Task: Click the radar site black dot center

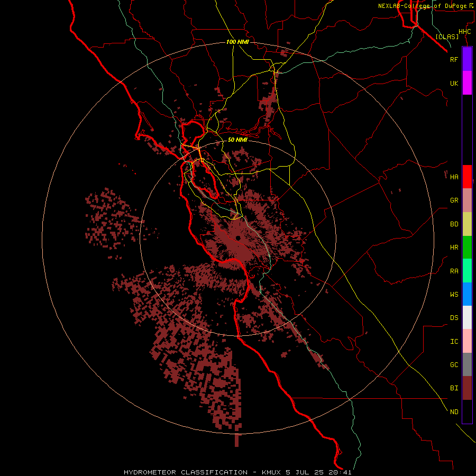Action: [239, 238]
